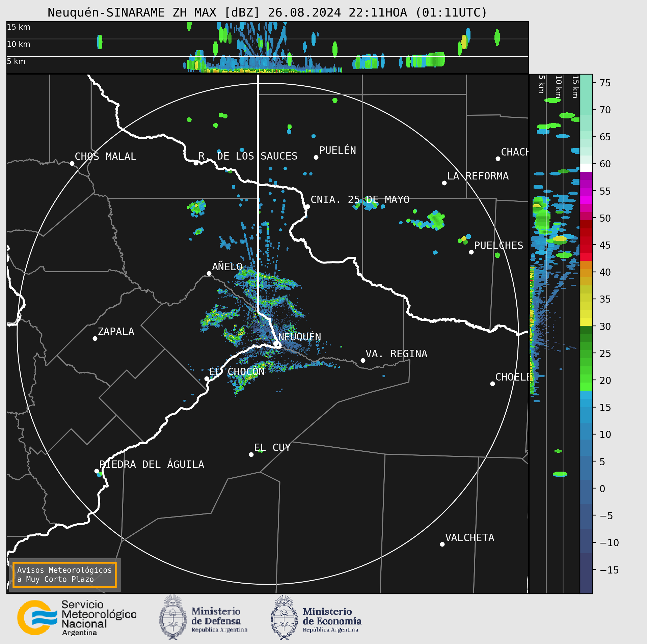Viewport: 647px width, 644px height.
Task: Click the VA. REGINA label
Action: point(396,354)
